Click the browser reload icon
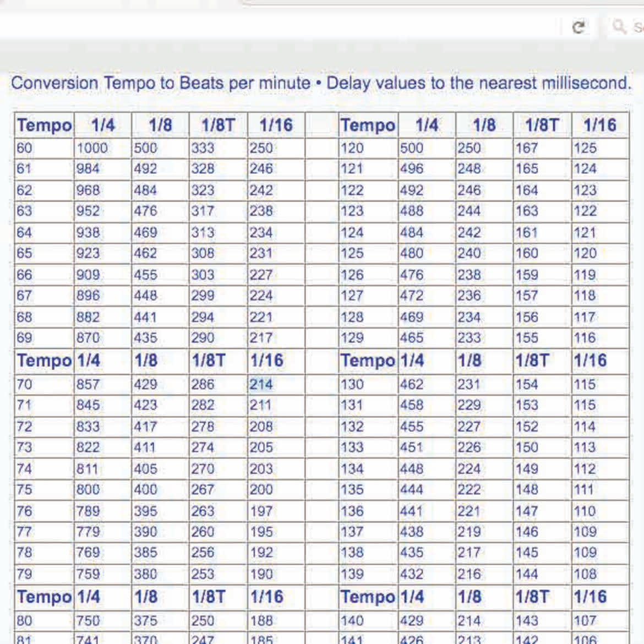 click(x=578, y=27)
